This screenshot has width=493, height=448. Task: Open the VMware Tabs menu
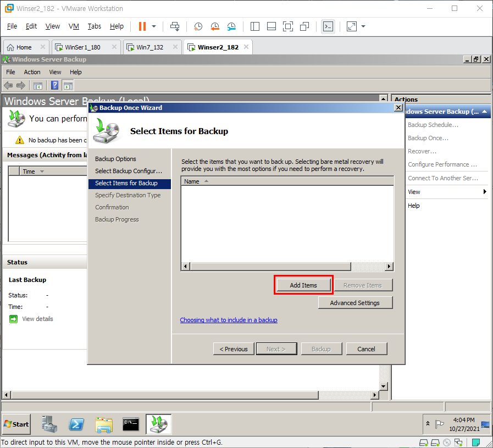pyautogui.click(x=95, y=26)
